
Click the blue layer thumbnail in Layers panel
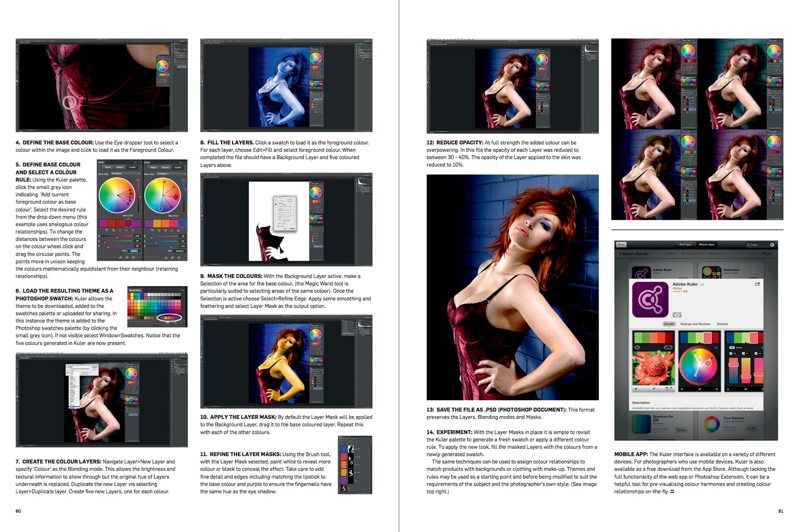pos(344,449)
